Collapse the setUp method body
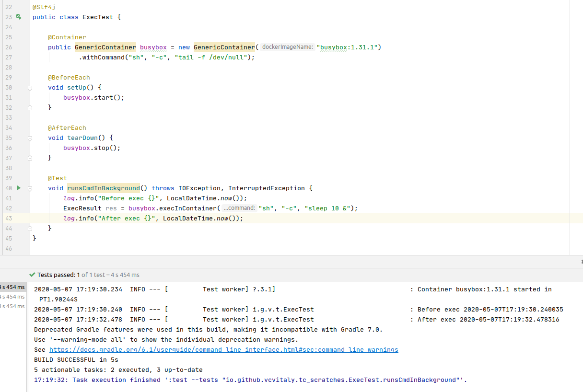This screenshot has height=392, width=583. coord(29,87)
